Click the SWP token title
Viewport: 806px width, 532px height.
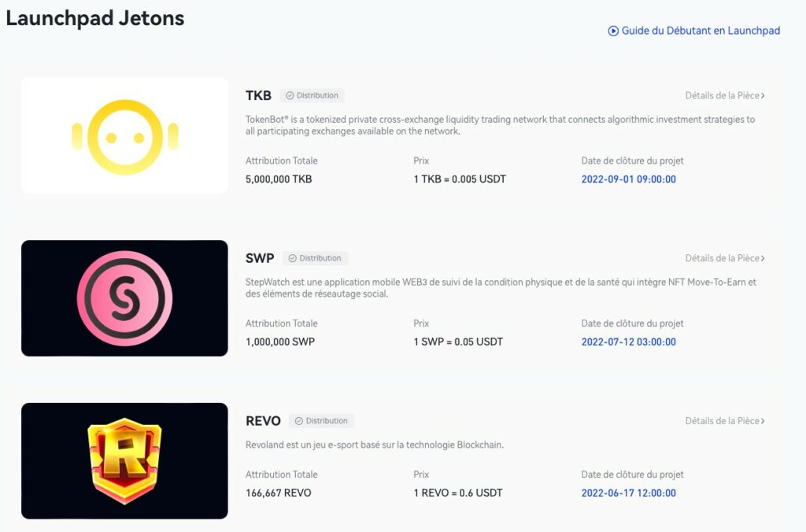click(260, 258)
